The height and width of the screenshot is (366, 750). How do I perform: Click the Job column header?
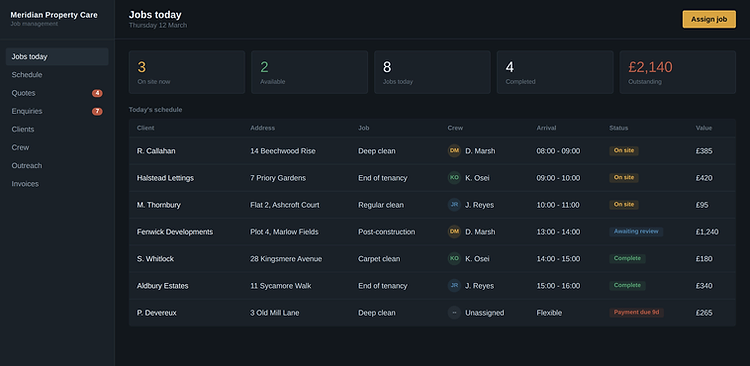coord(364,128)
